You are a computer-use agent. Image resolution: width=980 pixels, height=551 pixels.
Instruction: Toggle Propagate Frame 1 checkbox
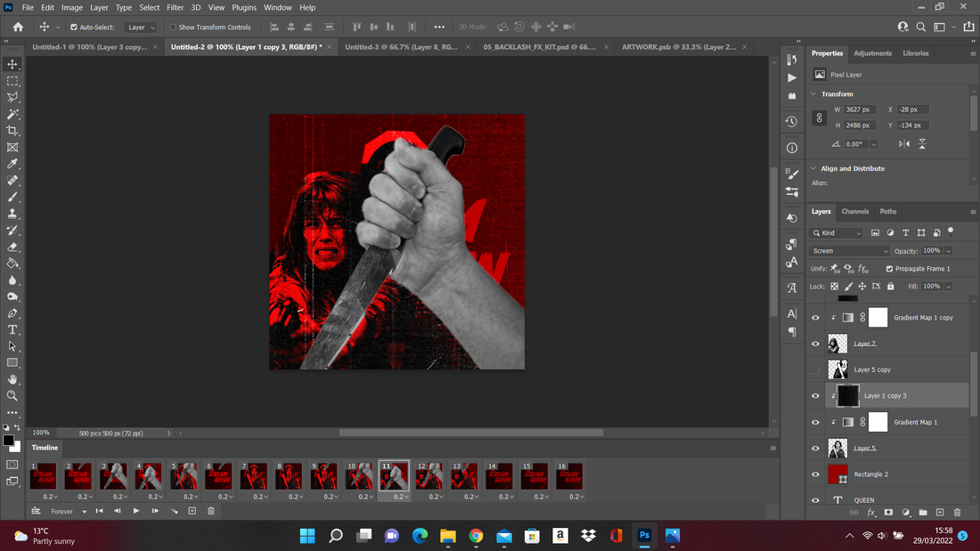tap(889, 269)
